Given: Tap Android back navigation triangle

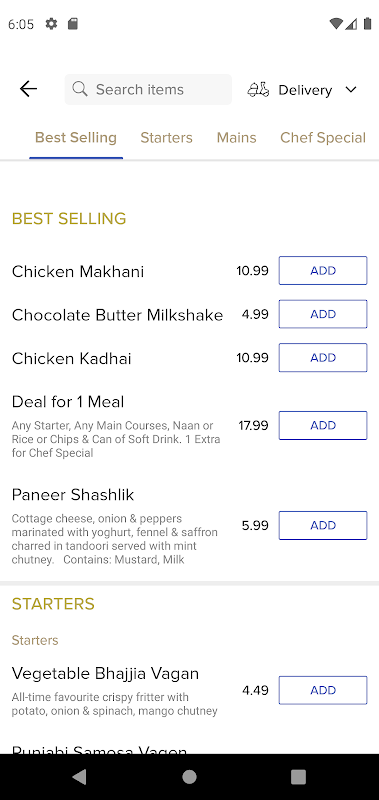Looking at the screenshot, I should [79, 777].
